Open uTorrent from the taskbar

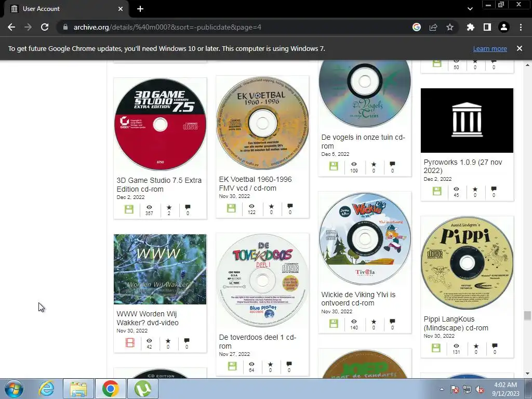(x=142, y=389)
